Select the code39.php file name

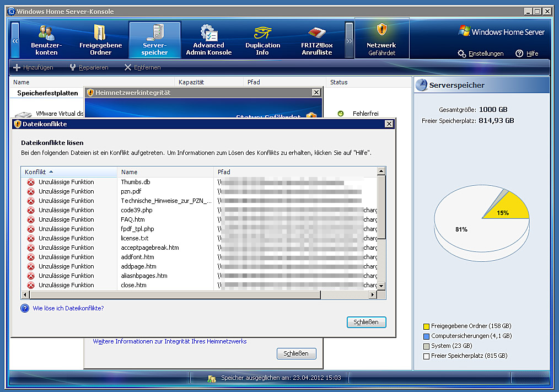137,210
